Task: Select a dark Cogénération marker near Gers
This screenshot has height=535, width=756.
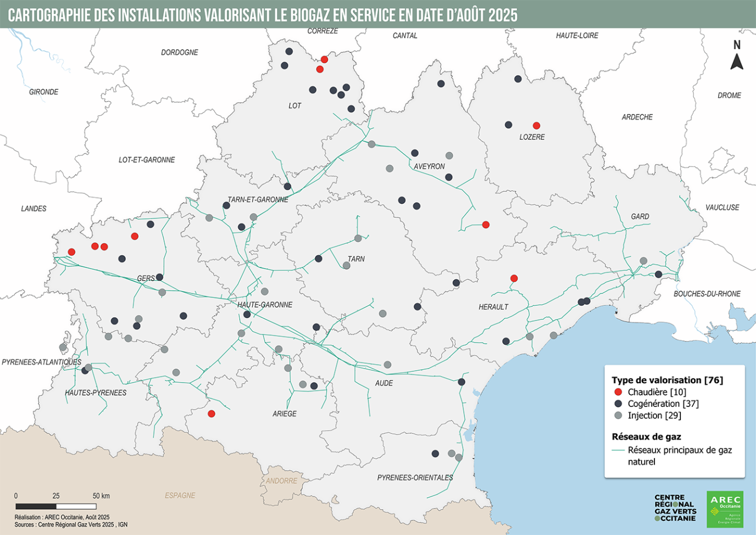Action: (x=160, y=277)
